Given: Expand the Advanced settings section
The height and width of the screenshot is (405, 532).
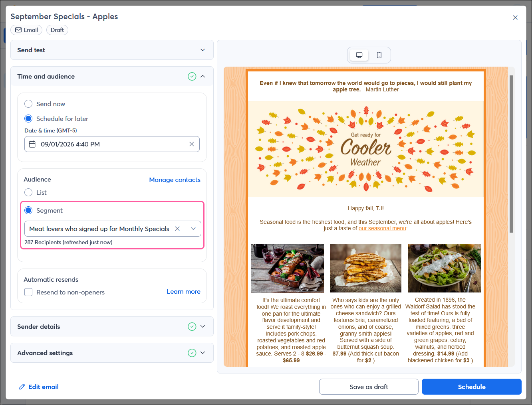Looking at the screenshot, I should tap(202, 353).
